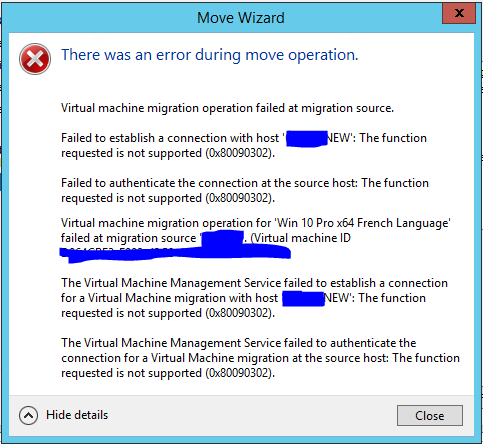
Task: Click the blue redaction before first 'NEW' host name
Action: coord(307,139)
